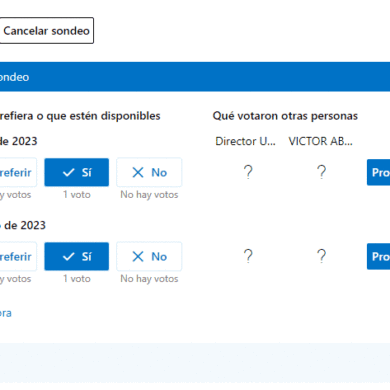Image resolution: width=390 pixels, height=390 pixels.
Task: Select Sí for the second date option
Action: [77, 256]
